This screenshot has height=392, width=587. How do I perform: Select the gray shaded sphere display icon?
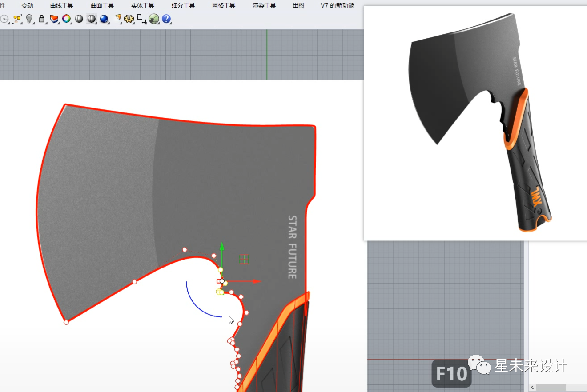pos(79,19)
